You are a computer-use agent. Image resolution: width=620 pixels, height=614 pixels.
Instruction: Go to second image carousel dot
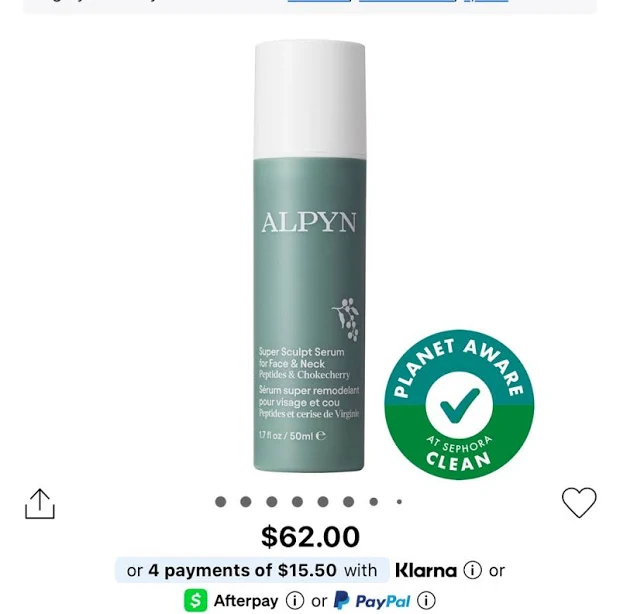click(246, 502)
